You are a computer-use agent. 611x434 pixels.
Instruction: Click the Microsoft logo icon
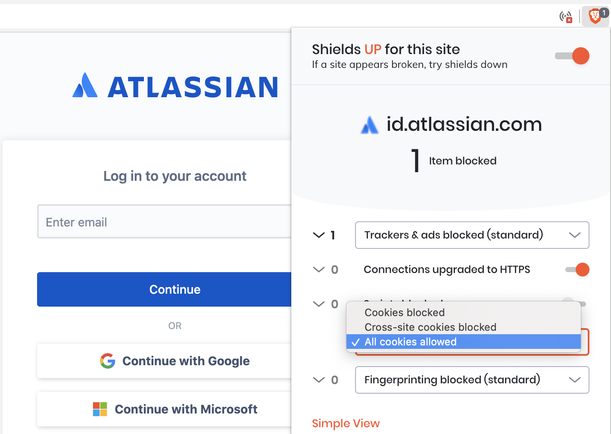pyautogui.click(x=100, y=409)
